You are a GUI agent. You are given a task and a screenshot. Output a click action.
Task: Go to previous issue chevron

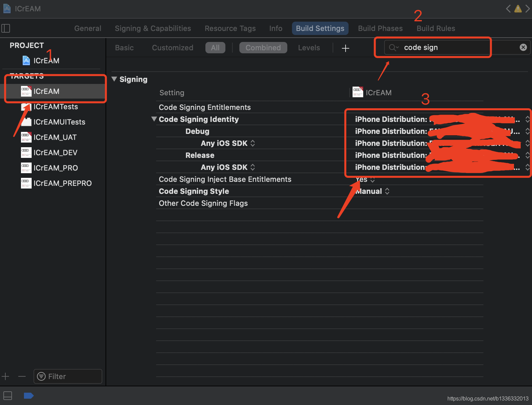[x=508, y=9]
